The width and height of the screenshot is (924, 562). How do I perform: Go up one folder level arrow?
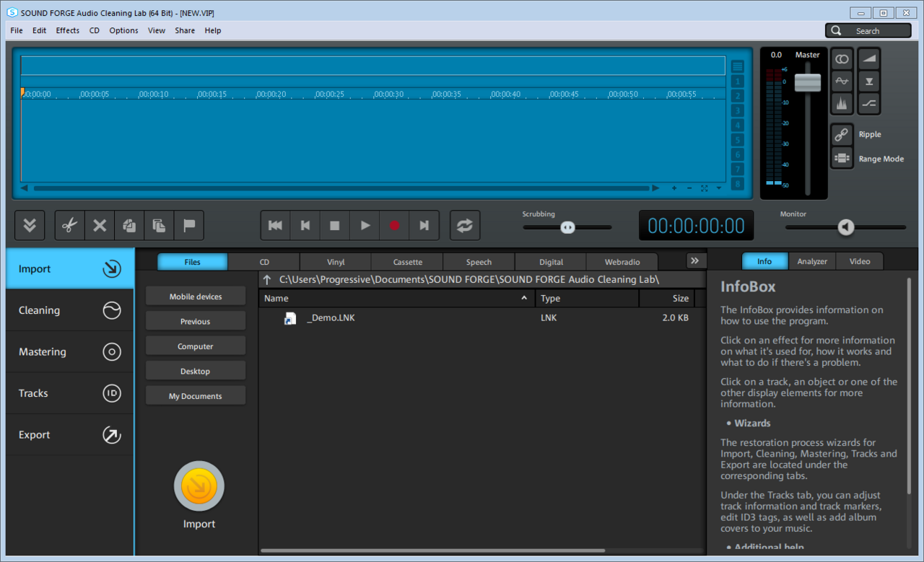[x=267, y=279]
